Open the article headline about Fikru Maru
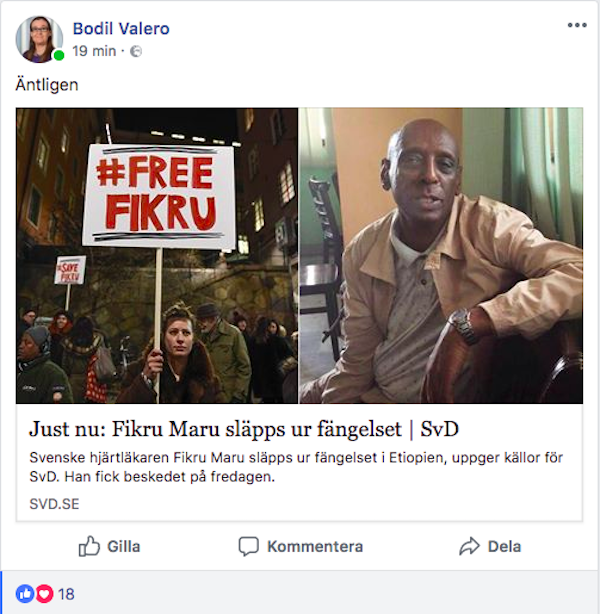 click(x=244, y=429)
